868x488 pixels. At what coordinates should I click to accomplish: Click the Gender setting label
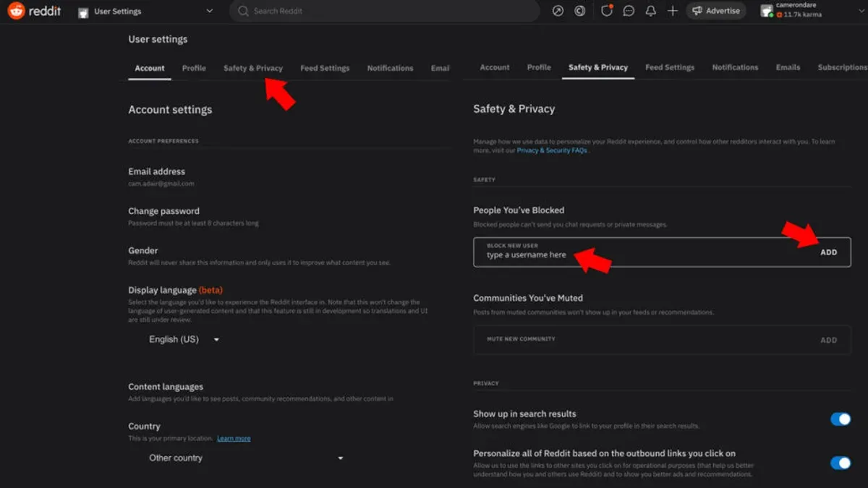click(x=143, y=251)
